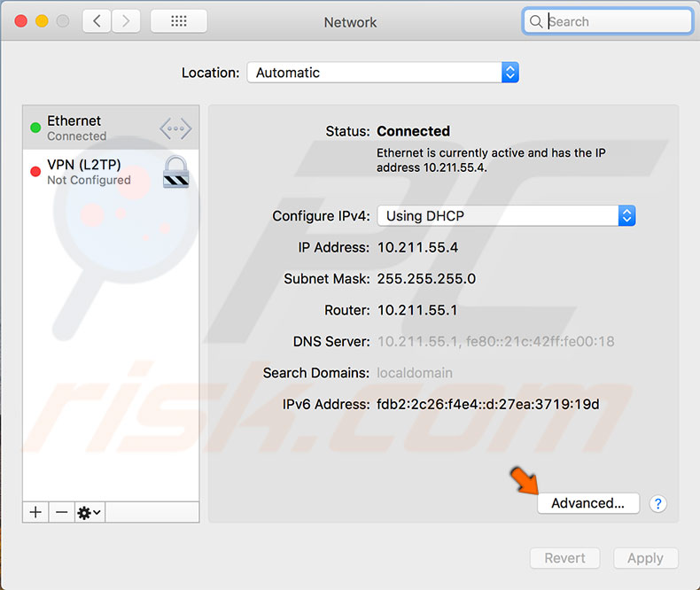Select VPN (L2TP) service in sidebar
This screenshot has width=700, height=590.
(111, 172)
